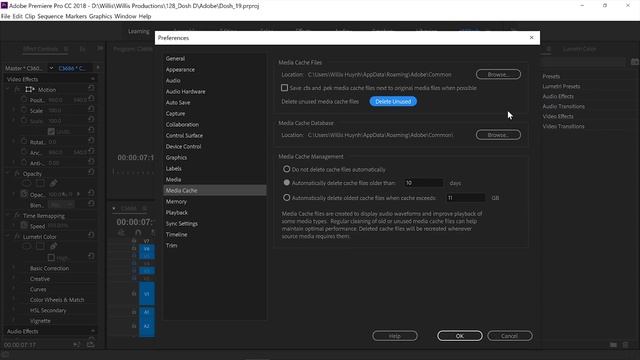Select the free draw bezier pen under Opacity
This screenshot has height=360, width=640.
click(53, 183)
